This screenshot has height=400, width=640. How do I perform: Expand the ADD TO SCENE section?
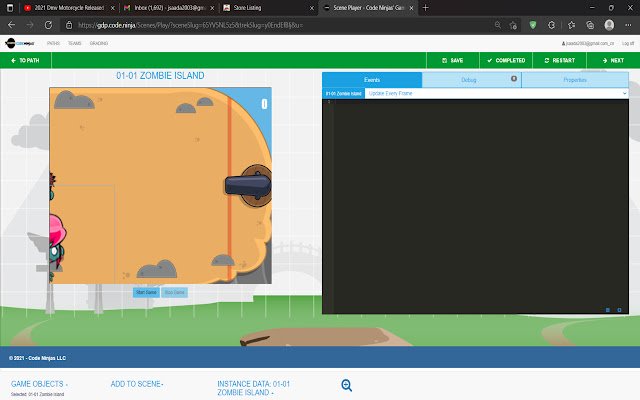(137, 384)
